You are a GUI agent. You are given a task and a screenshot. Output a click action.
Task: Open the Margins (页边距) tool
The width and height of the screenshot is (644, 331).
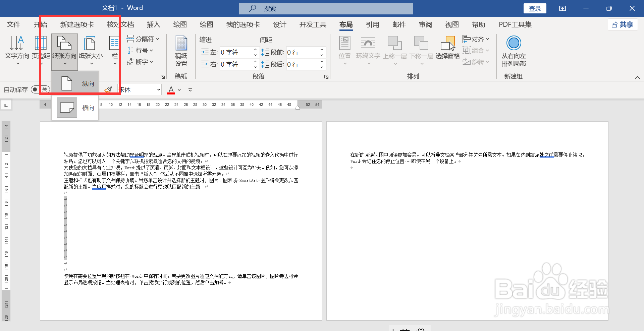coord(41,50)
